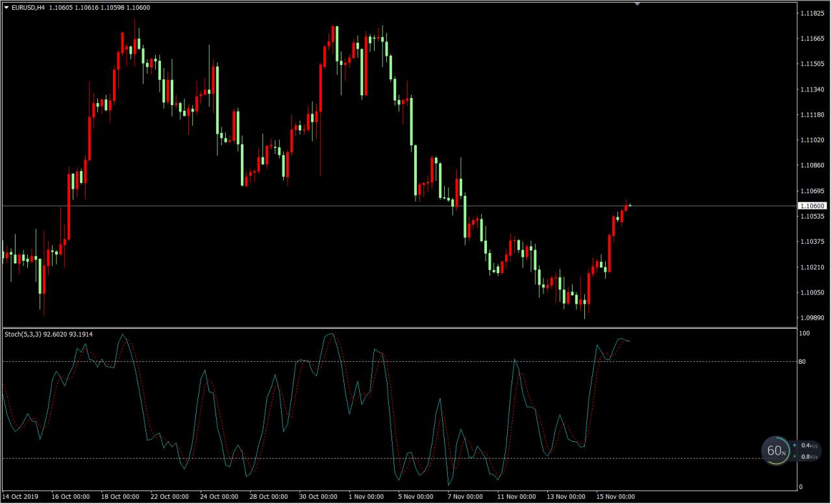Click the 13 Nov 00:00 time label
This screenshot has height=504, width=831.
pos(566,497)
